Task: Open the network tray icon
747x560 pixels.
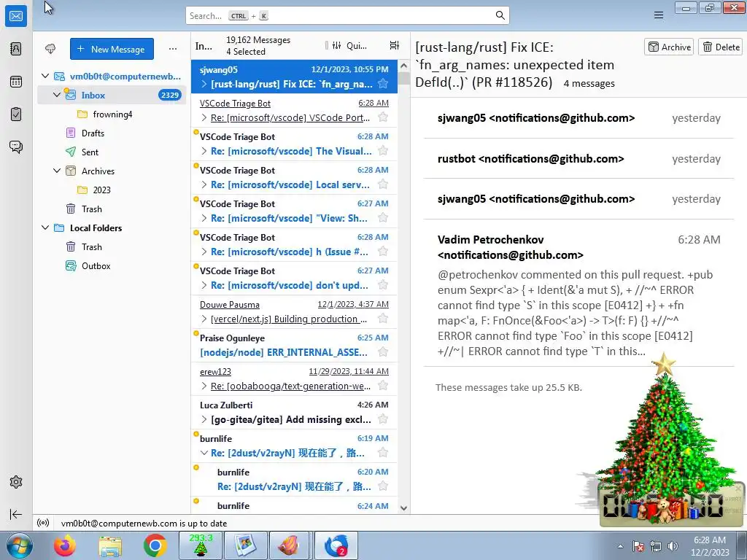Action: 656,546
